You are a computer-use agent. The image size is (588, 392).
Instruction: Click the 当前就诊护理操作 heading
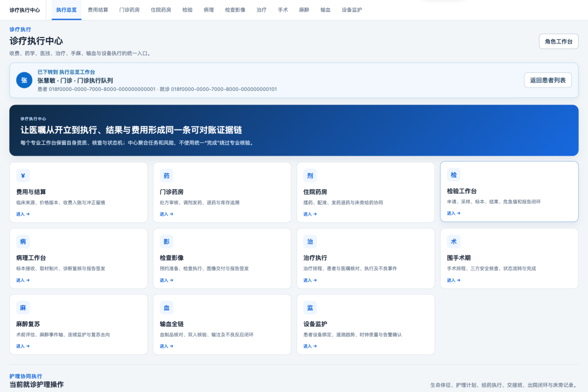tap(36, 384)
